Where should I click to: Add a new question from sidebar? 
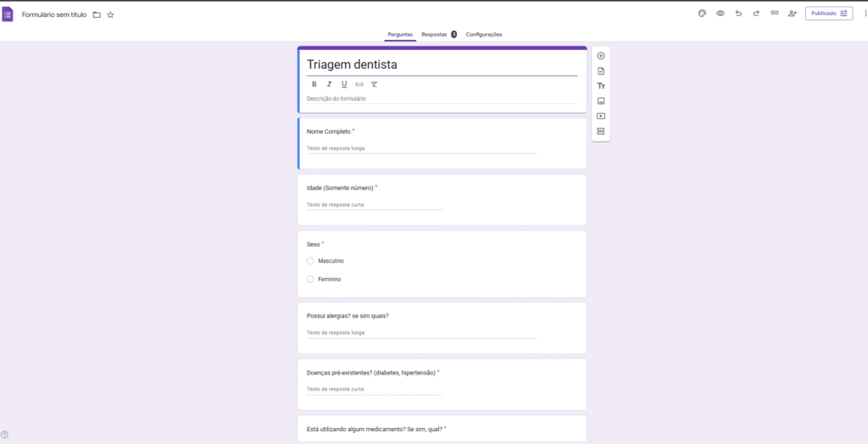coord(601,56)
